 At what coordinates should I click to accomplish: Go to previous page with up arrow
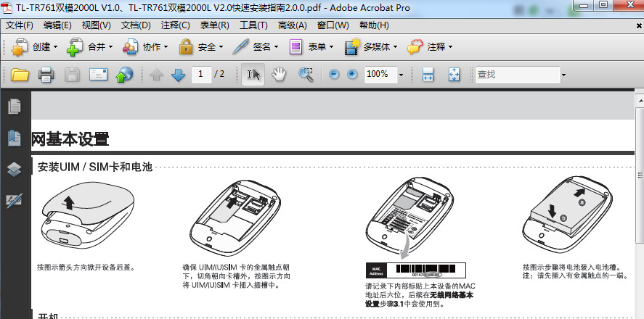[x=157, y=75]
